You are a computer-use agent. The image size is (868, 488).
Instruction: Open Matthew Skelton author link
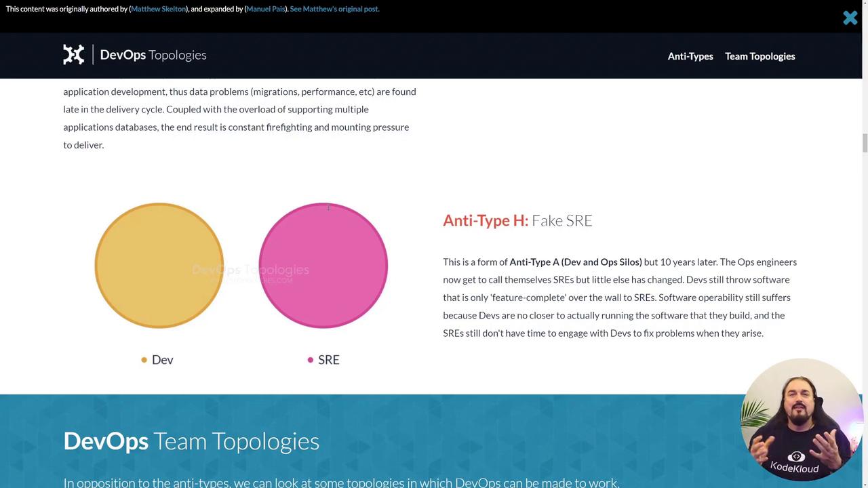coord(158,9)
